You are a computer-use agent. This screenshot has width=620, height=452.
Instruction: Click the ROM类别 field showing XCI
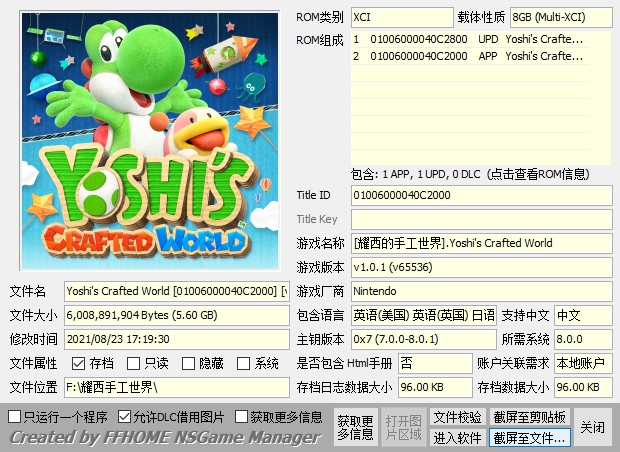point(402,17)
